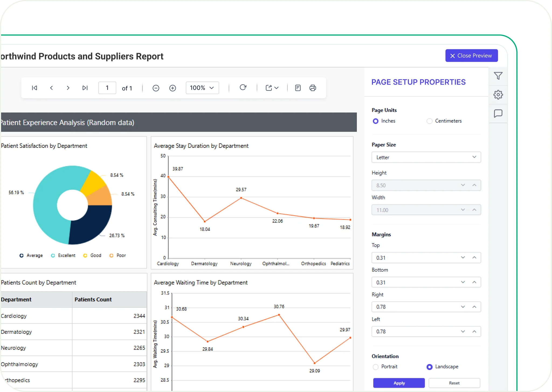Toggle the Excellent legend swatch
Screen dimensions: 552x392
click(53, 255)
